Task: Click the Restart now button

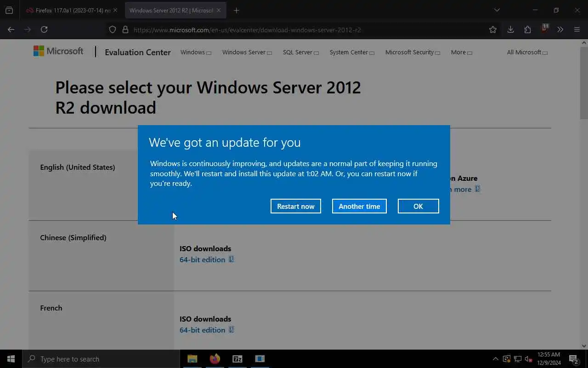Action: click(295, 206)
